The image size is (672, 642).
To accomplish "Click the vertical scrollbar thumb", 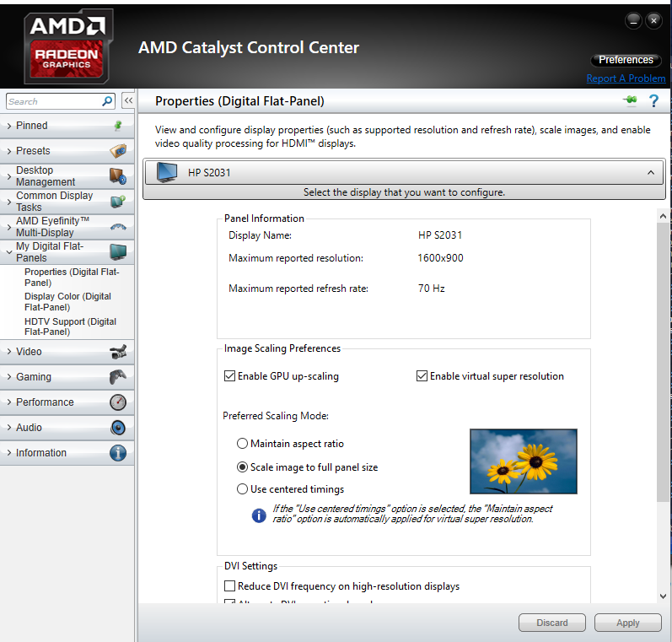I will (x=663, y=363).
